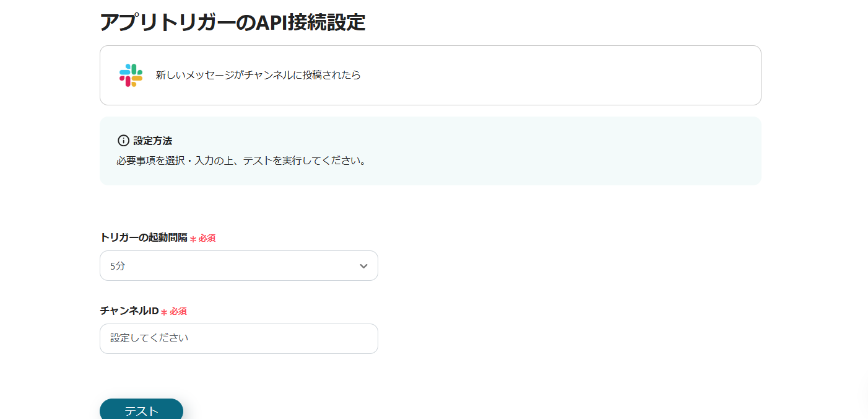Click the info icon beside 設定方法

123,141
